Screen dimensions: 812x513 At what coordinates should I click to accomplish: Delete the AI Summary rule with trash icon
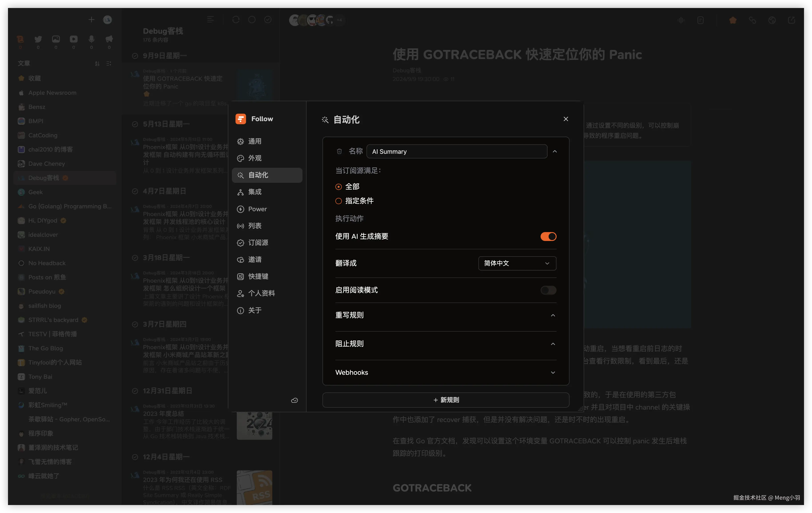point(339,152)
